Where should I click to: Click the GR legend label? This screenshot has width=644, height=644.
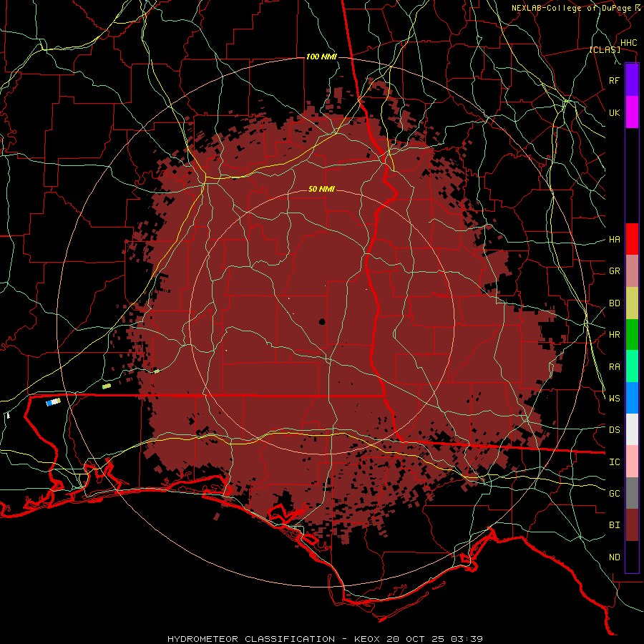(x=615, y=271)
